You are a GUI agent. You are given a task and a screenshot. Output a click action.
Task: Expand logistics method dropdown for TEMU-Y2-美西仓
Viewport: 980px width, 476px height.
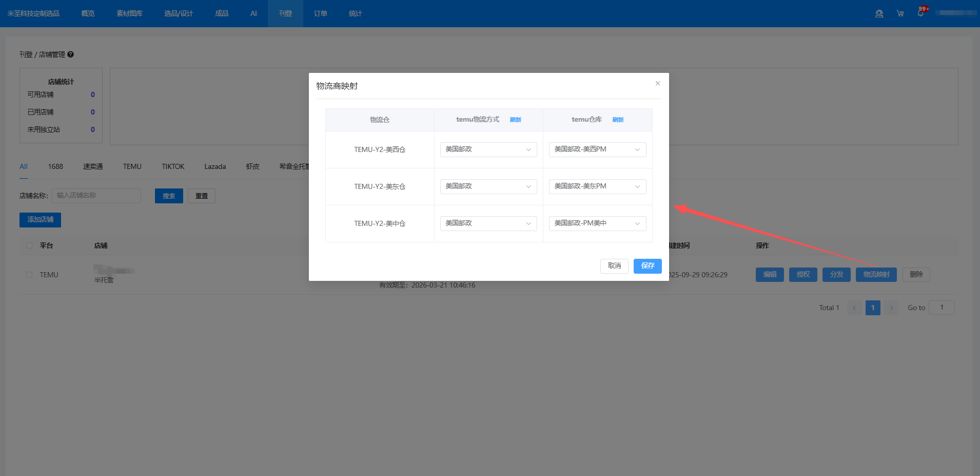pyautogui.click(x=488, y=149)
